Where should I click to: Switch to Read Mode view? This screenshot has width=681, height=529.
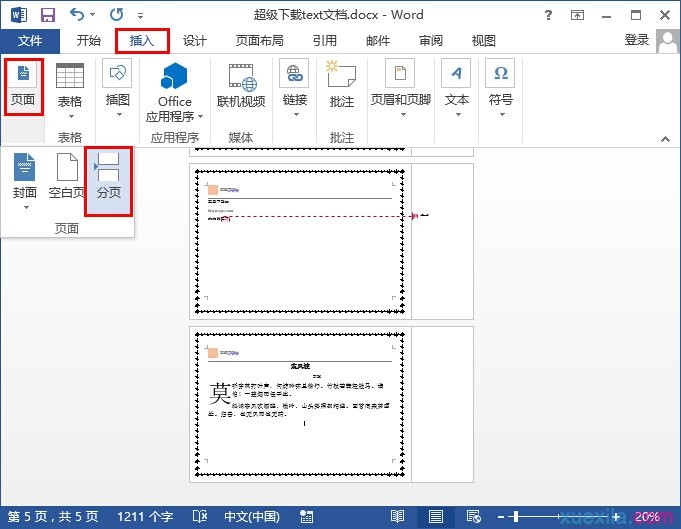click(x=397, y=516)
